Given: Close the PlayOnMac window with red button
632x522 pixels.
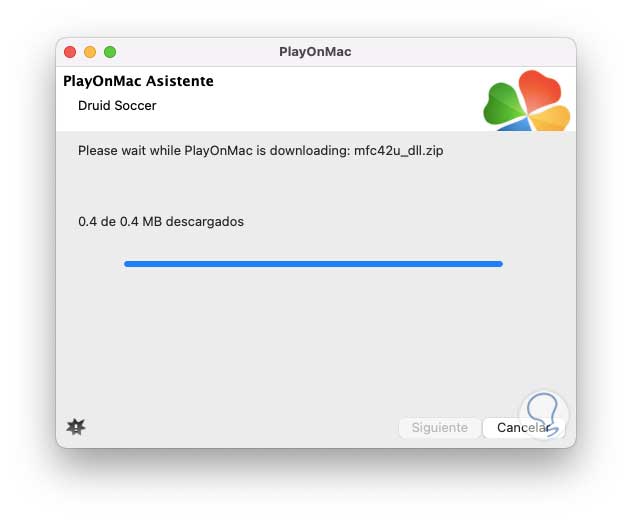Looking at the screenshot, I should [70, 52].
